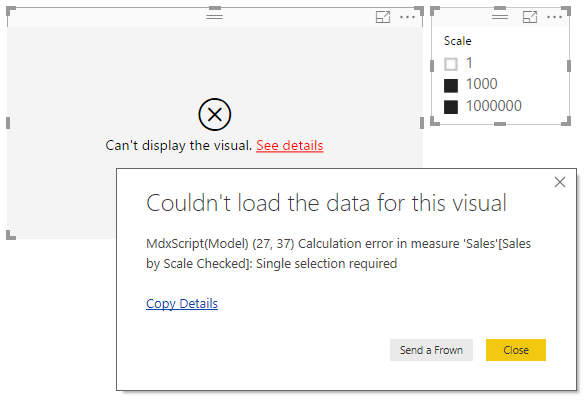Click the yellow Close button
Screen dimensions: 588x404
[x=516, y=350]
